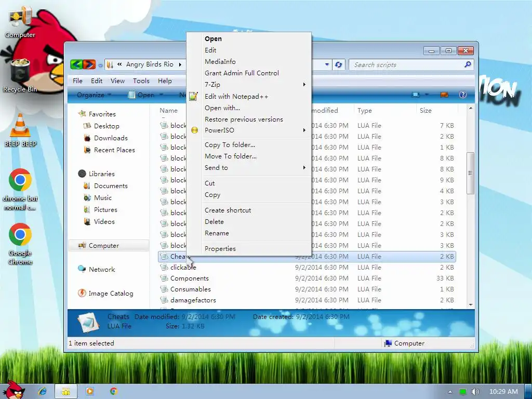Click the damagefactors file icon
Screen dimensions: 532x399
[164, 300]
